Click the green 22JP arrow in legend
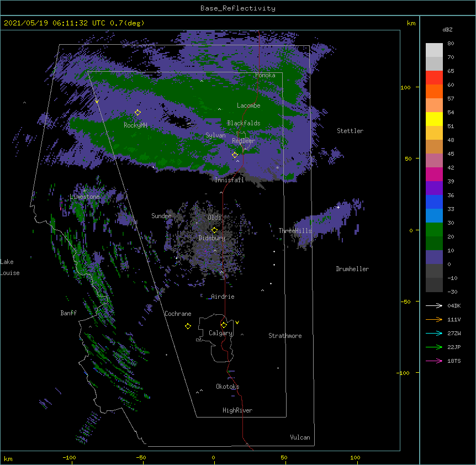The width and height of the screenshot is (476, 465). click(x=434, y=347)
